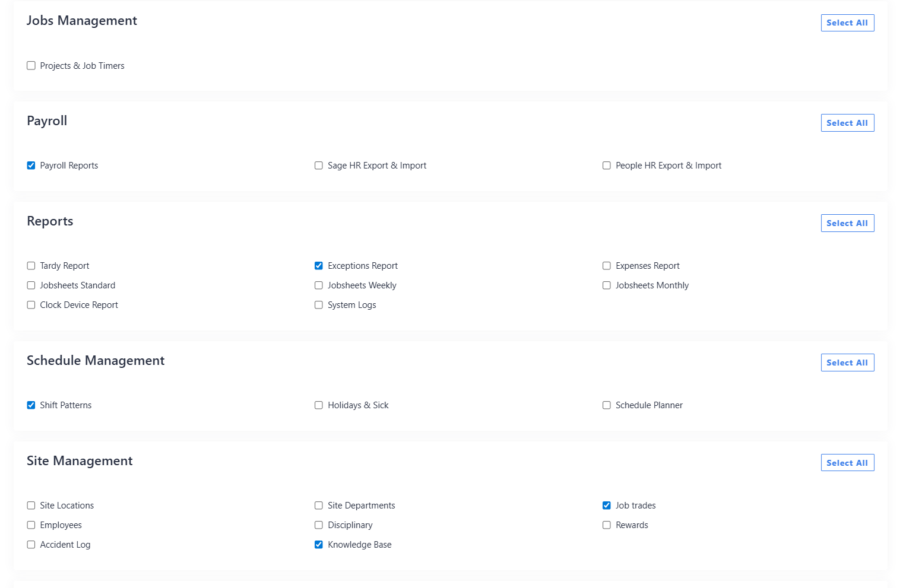Check the Clock Device Report option

coord(31,305)
